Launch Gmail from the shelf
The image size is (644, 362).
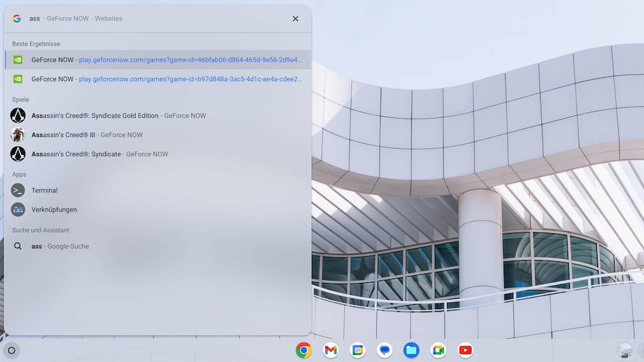(x=330, y=350)
